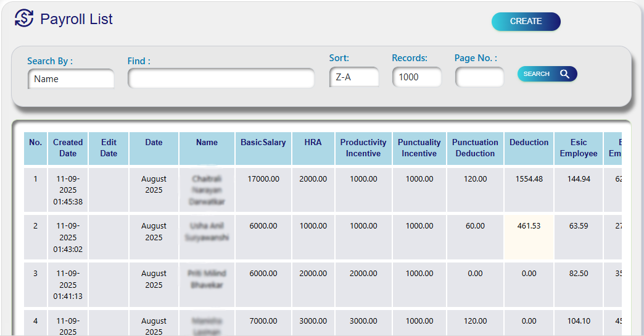This screenshot has width=644, height=336.
Task: Open the Sort Z-A dropdown
Action: [x=354, y=77]
